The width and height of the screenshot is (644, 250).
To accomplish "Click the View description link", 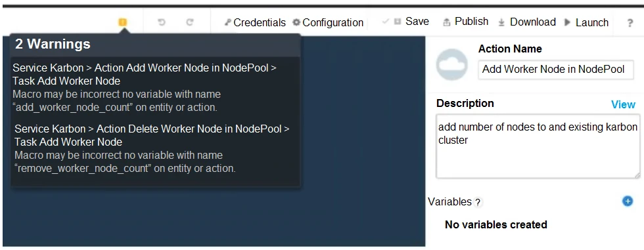I will (x=623, y=104).
